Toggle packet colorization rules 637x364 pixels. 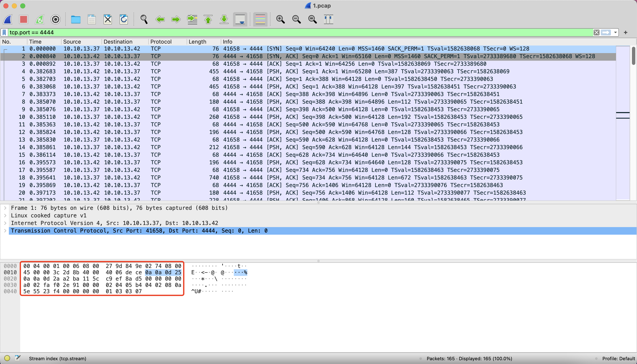(x=260, y=19)
